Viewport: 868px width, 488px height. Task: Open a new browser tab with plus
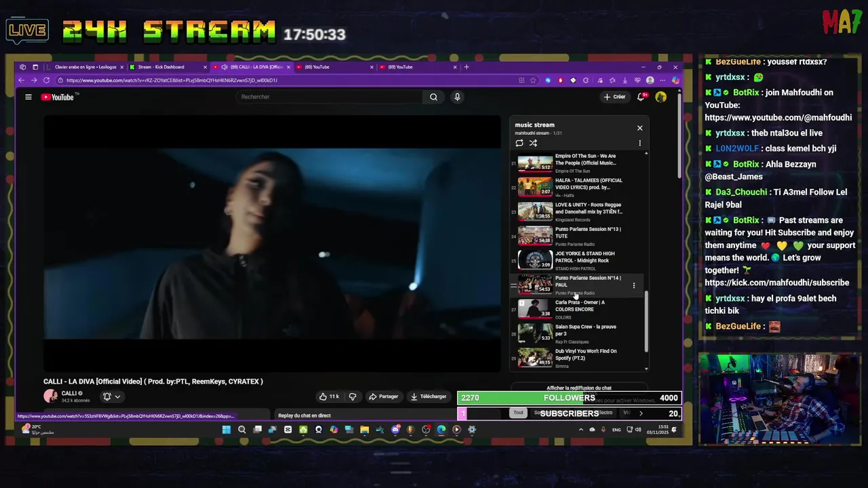467,67
